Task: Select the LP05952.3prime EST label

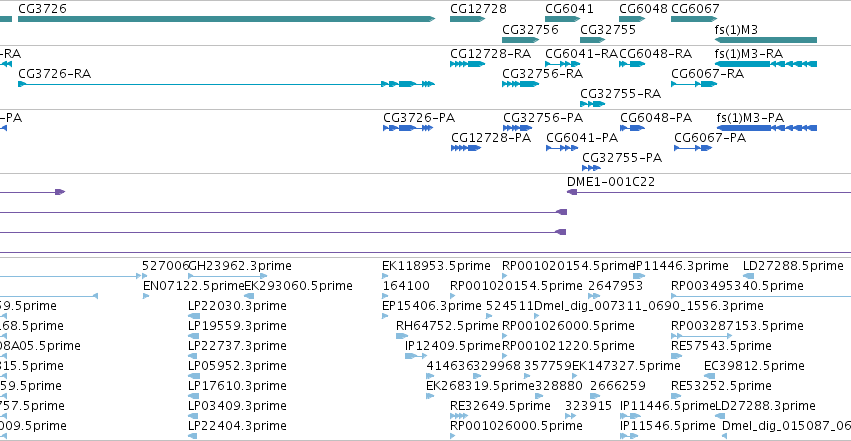Action: tap(237, 366)
